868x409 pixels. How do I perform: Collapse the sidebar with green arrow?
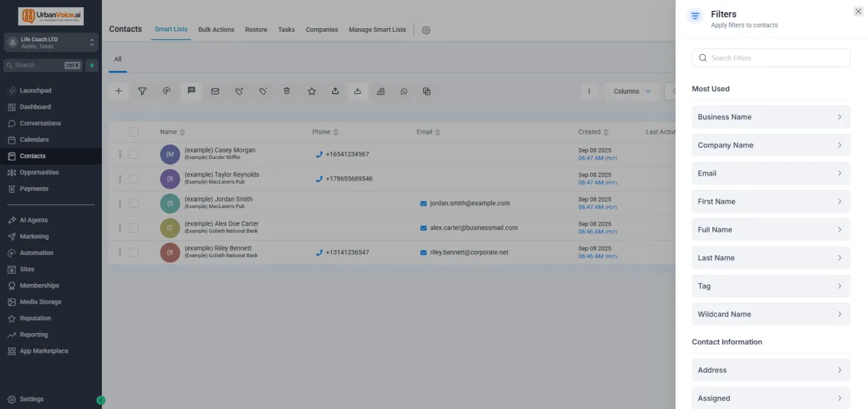coord(101,400)
